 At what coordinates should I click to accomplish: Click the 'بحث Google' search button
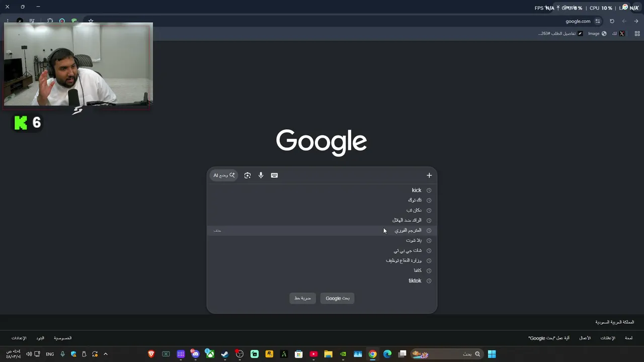338,298
